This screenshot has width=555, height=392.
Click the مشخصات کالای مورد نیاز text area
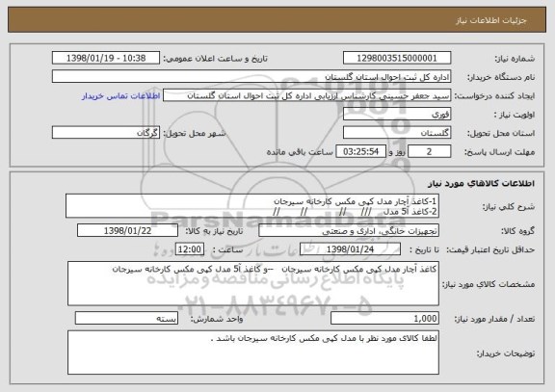(253, 284)
